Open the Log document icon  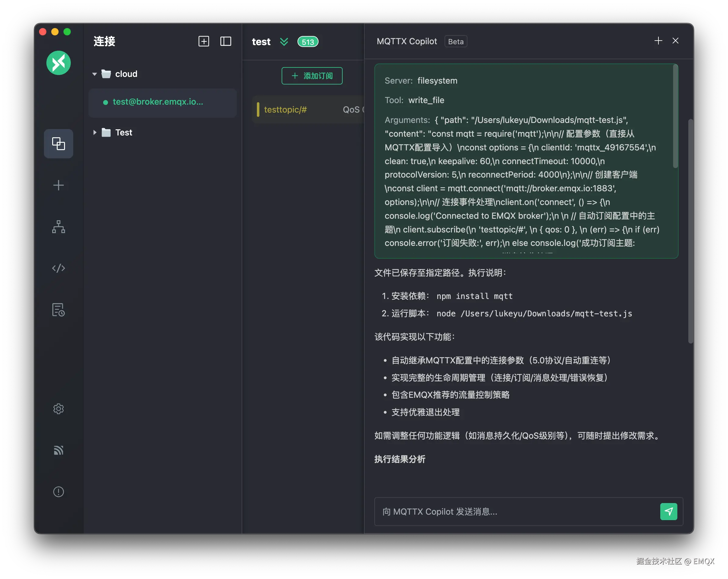(x=58, y=310)
